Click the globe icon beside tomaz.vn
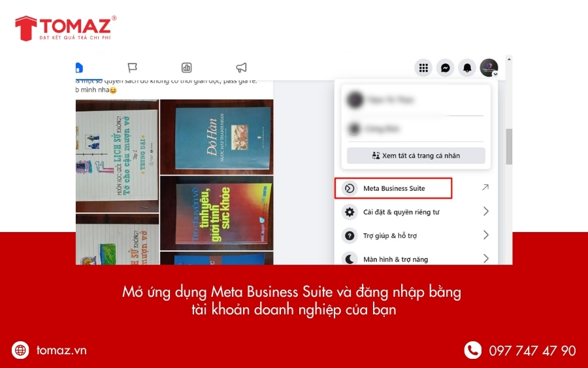 click(x=20, y=350)
